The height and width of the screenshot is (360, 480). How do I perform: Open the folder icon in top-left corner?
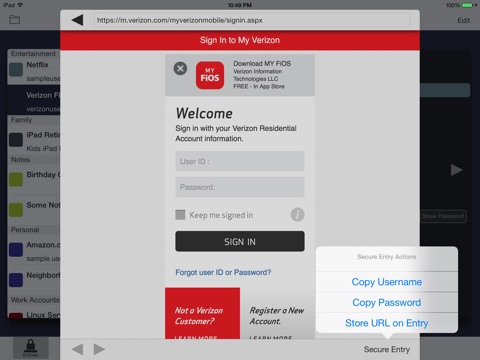pos(14,20)
